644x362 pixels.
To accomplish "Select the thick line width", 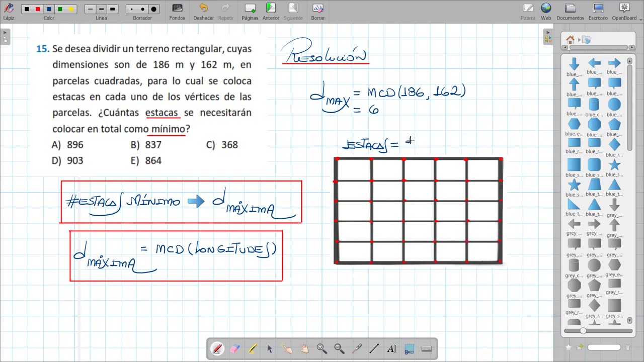I will pyautogui.click(x=112, y=9).
